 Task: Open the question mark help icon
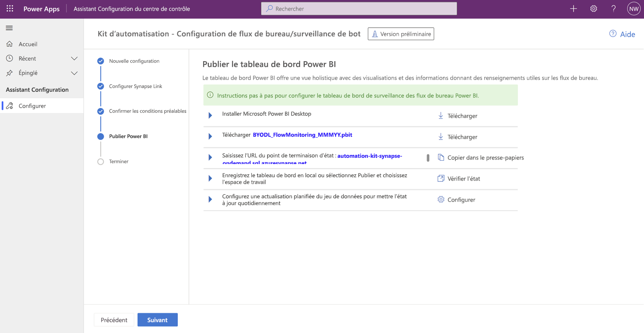coord(613,9)
